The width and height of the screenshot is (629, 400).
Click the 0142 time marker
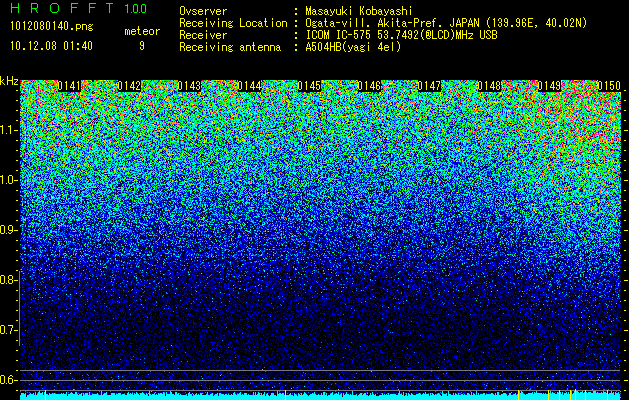[x=129, y=86]
